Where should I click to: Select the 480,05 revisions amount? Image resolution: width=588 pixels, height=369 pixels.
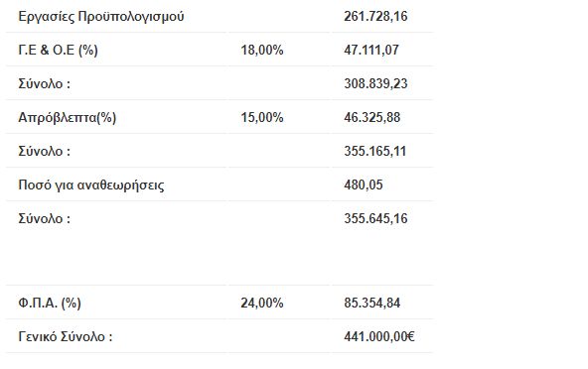[364, 185]
